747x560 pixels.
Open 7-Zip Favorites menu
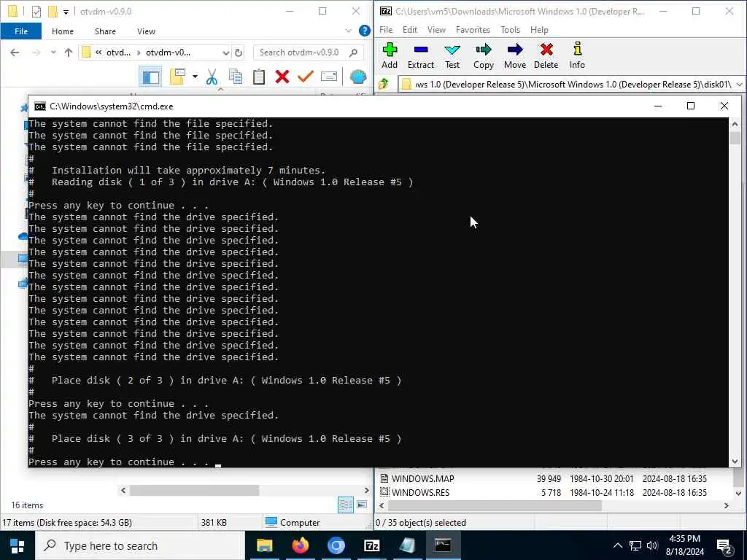coord(473,29)
